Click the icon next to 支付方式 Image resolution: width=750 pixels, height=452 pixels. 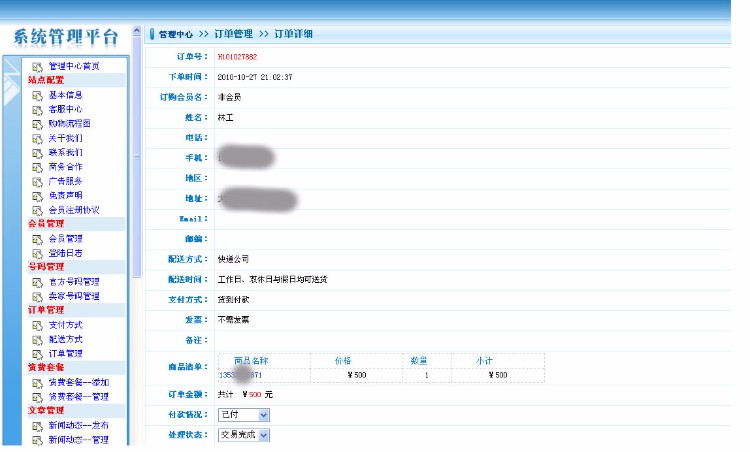(x=37, y=326)
